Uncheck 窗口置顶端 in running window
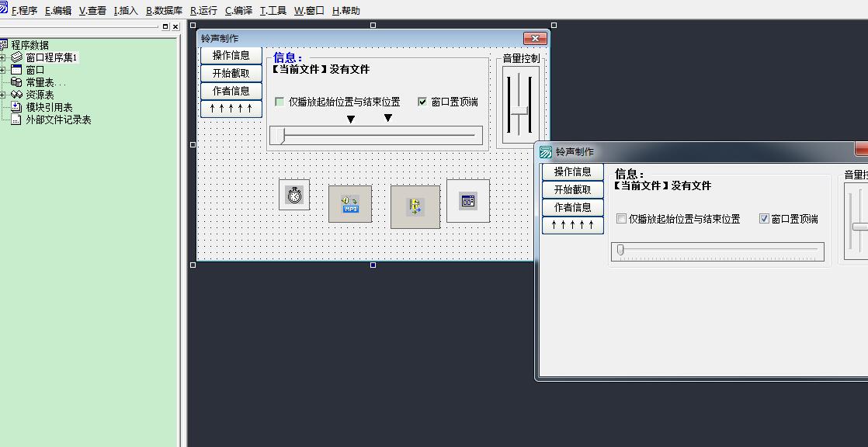Image resolution: width=868 pixels, height=447 pixels. click(x=765, y=219)
